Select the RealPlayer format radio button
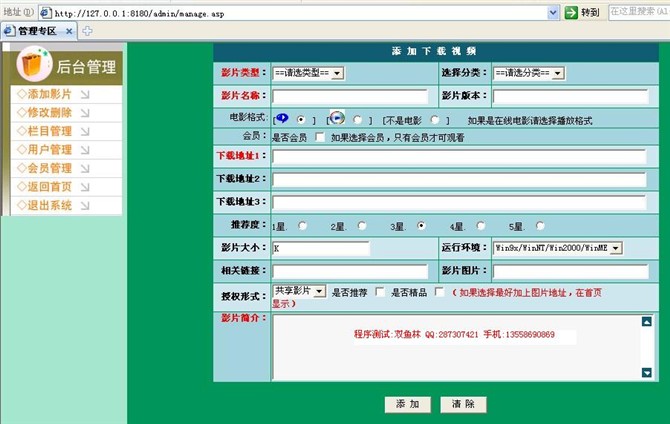The image size is (670, 424). (301, 120)
